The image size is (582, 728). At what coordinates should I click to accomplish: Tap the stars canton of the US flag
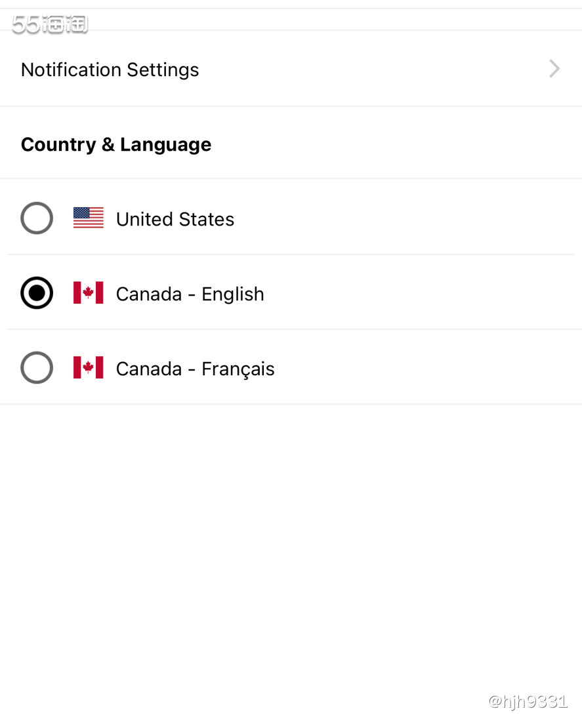(x=81, y=212)
